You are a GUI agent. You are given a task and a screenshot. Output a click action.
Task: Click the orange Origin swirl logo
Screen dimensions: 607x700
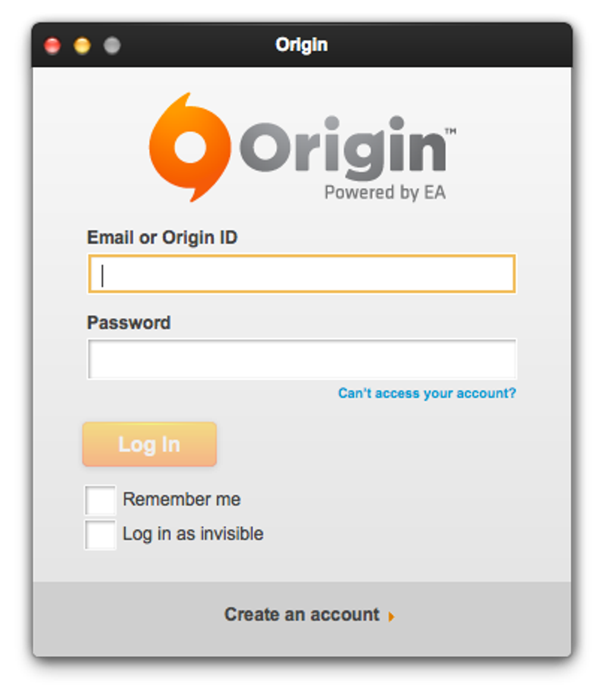tap(190, 148)
